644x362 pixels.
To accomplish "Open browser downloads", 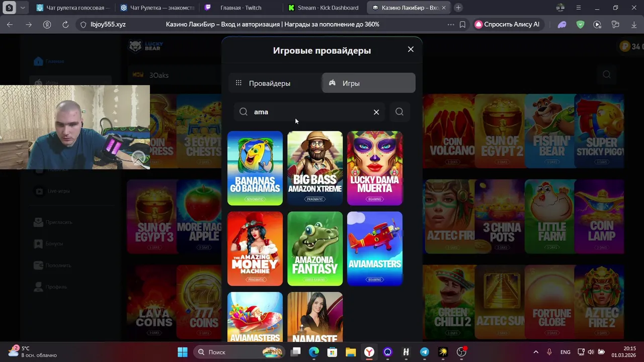I will [x=633, y=24].
